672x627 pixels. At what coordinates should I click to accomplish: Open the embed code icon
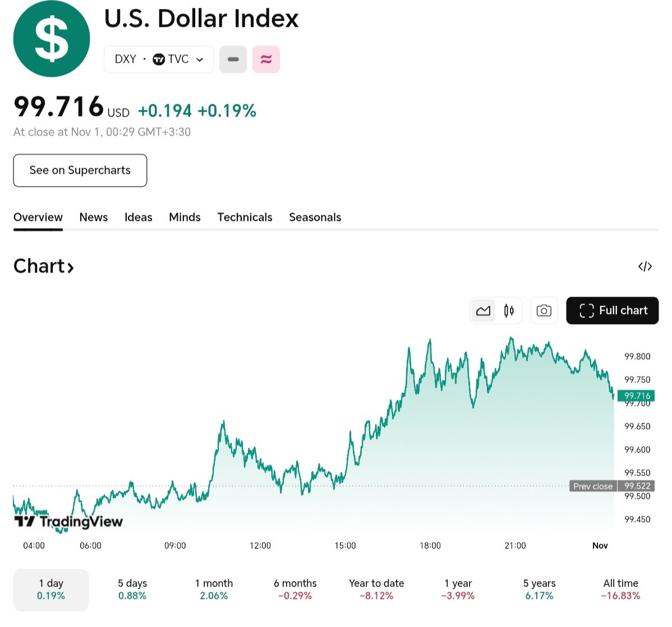pyautogui.click(x=645, y=266)
